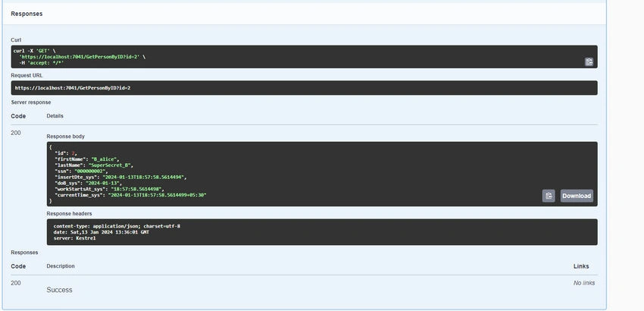This screenshot has width=644, height=311.
Task: Click the 200 code in lower Responses table
Action: 16,283
